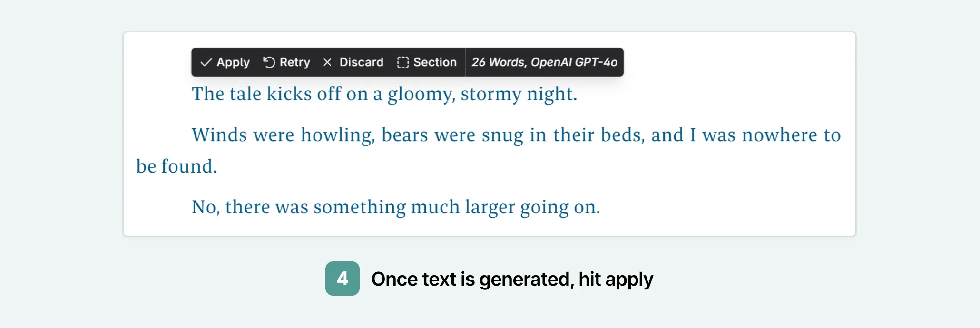Select the sentence about gloomy stormy night

pos(383,94)
